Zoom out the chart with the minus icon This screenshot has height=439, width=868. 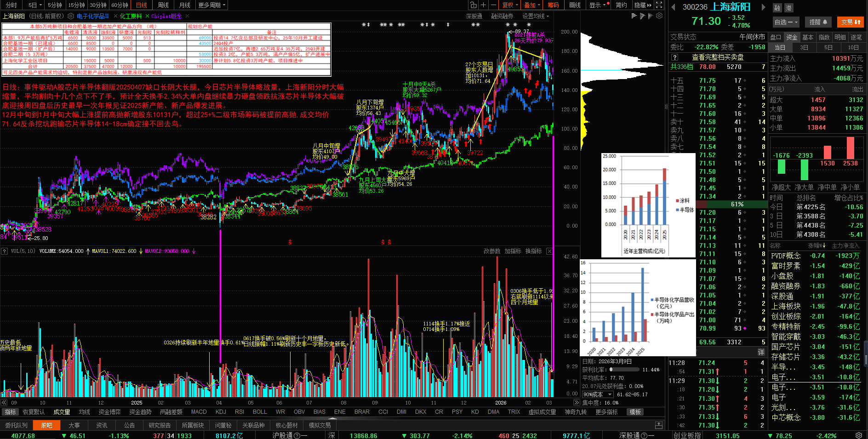[493, 5]
